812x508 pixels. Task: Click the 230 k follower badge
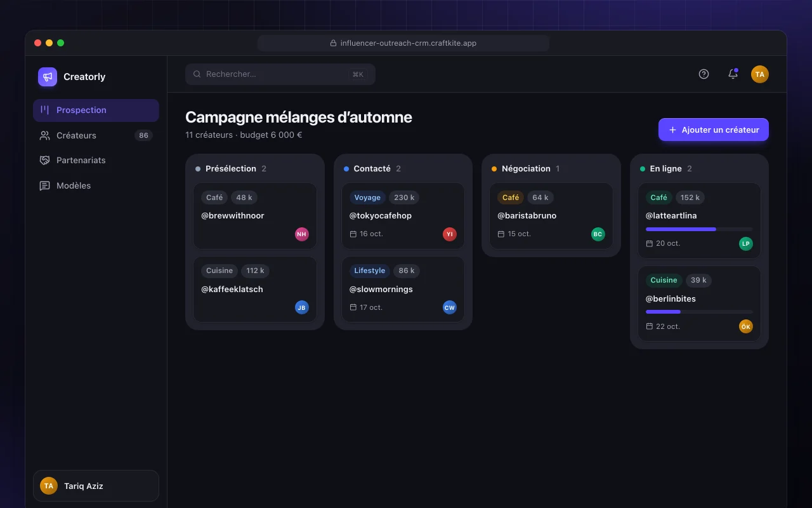404,197
